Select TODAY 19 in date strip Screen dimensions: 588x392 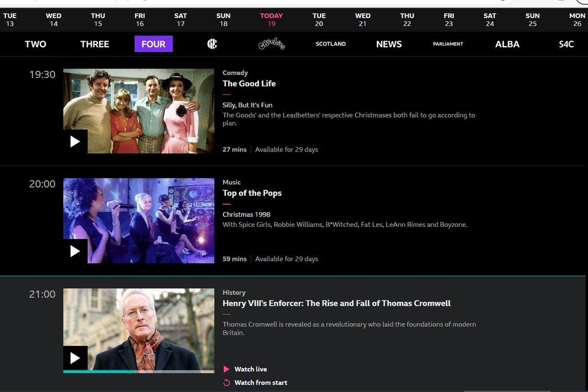coord(271,20)
